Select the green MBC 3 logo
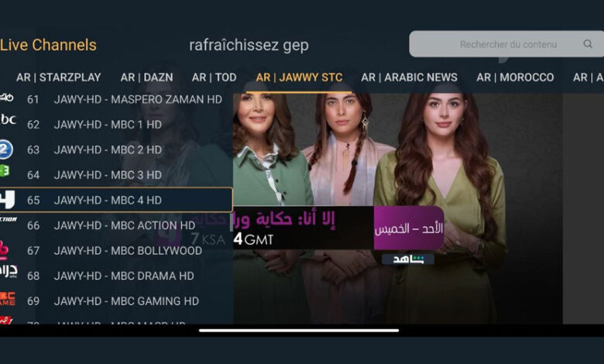 click(5, 171)
